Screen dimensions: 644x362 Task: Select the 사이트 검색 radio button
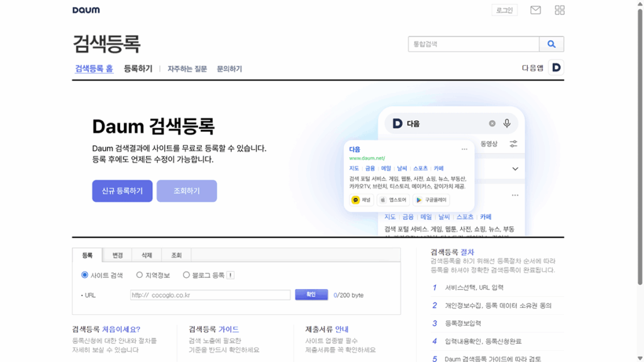(85, 275)
